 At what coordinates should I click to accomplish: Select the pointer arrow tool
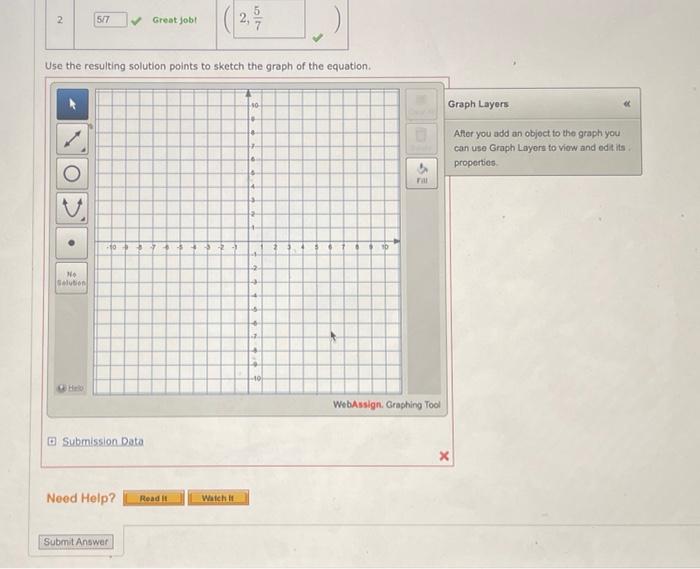click(x=72, y=104)
